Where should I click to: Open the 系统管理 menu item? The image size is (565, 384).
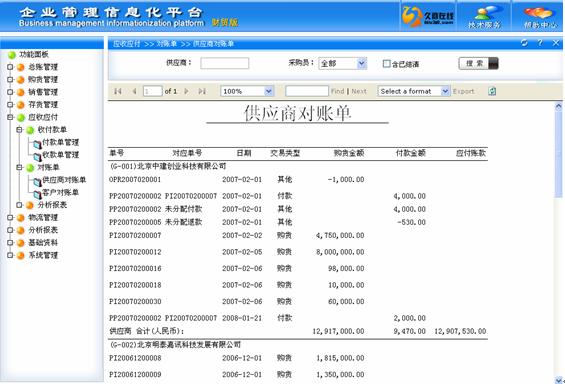coord(43,255)
